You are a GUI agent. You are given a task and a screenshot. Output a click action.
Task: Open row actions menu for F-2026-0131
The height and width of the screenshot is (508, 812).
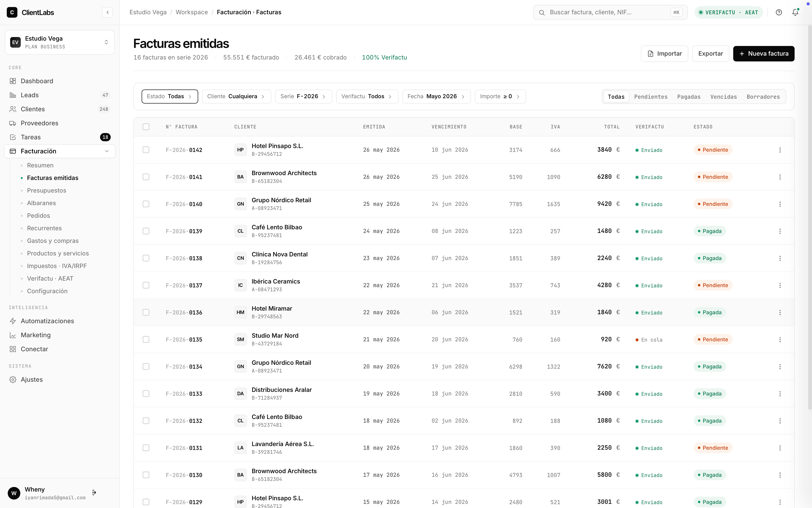point(780,448)
